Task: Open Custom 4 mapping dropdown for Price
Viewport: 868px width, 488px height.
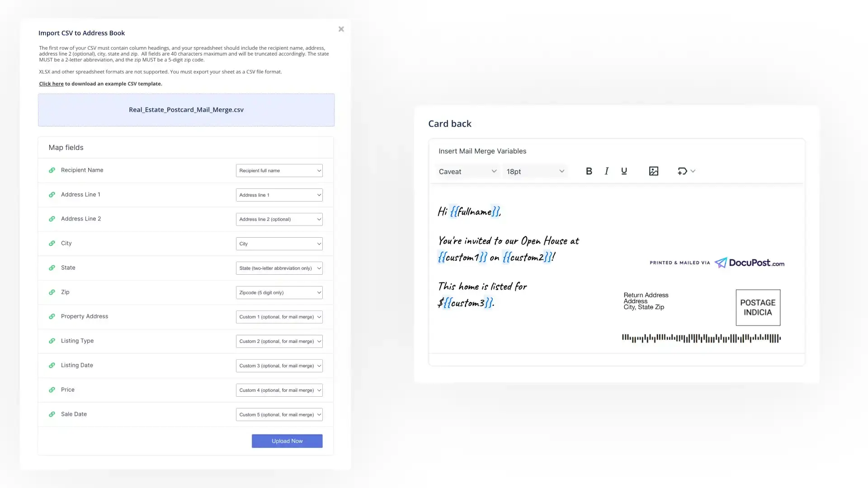Action: coord(279,390)
